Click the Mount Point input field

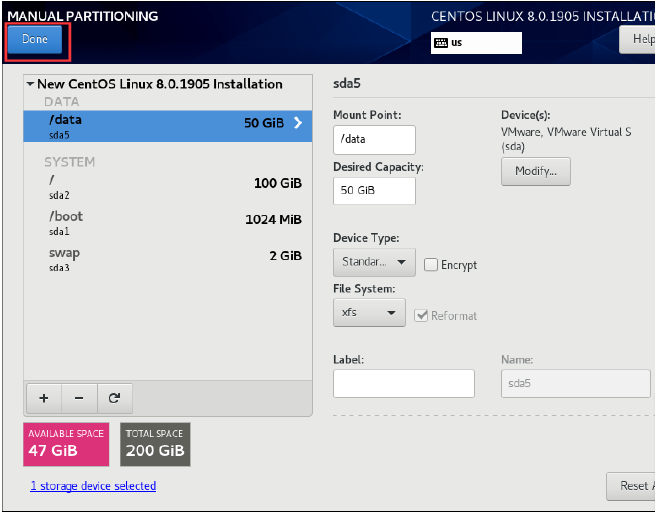(x=374, y=139)
